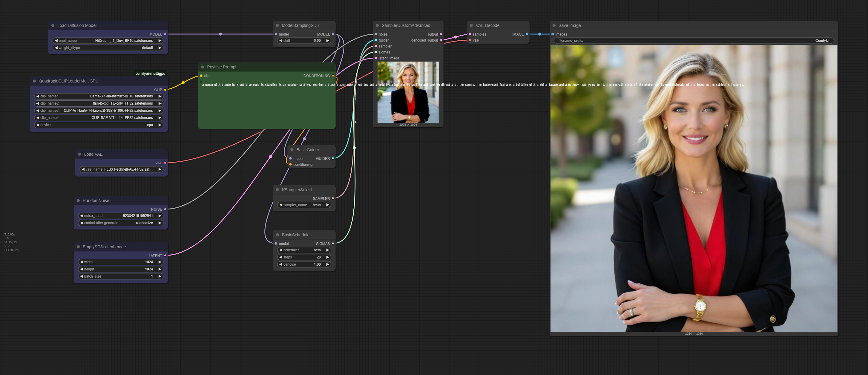Collapse the Save Image node via its title dot
This screenshot has width=868, height=375.
pos(554,25)
